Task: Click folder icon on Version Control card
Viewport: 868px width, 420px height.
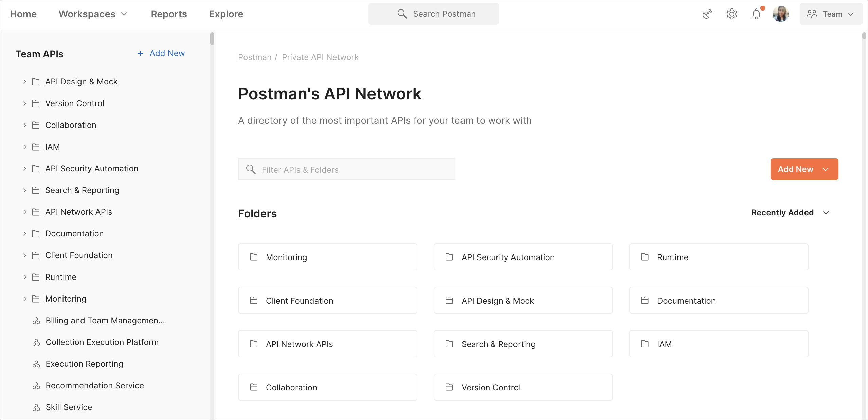Action: pos(449,387)
